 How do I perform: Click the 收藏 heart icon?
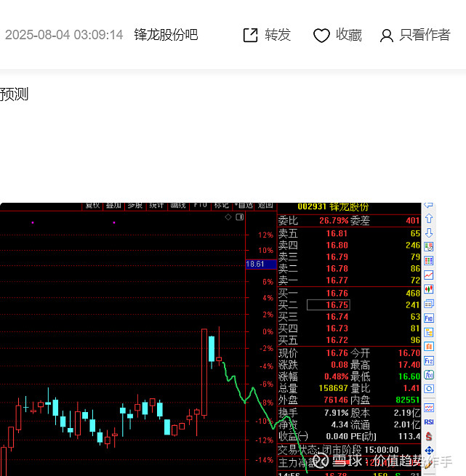(321, 35)
